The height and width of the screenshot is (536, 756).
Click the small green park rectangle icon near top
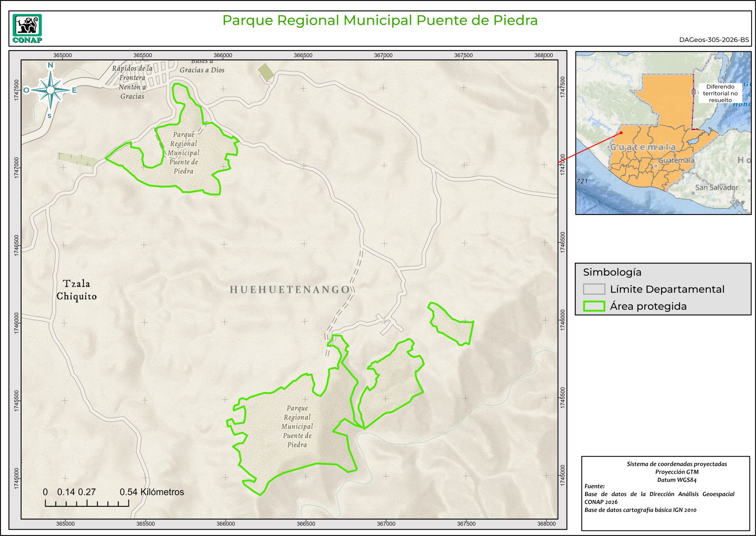266,72
